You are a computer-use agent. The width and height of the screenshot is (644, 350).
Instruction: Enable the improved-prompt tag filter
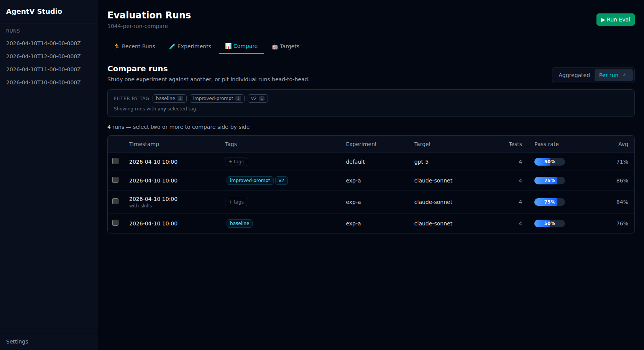(x=217, y=98)
